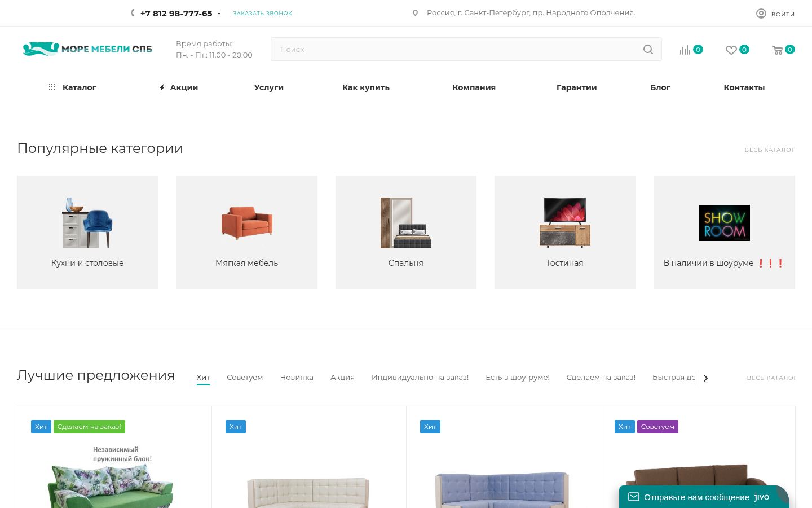This screenshot has width=812, height=508.
Task: Select the Сделаем на заказ! tab
Action: point(601,377)
